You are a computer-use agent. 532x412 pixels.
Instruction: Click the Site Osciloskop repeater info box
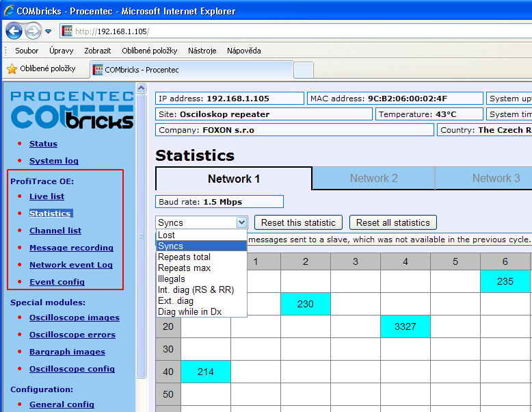264,114
